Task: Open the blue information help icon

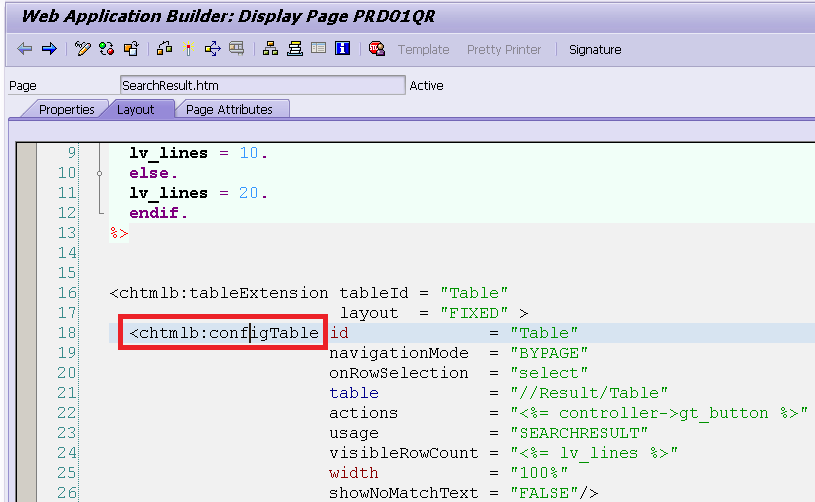Action: point(343,49)
